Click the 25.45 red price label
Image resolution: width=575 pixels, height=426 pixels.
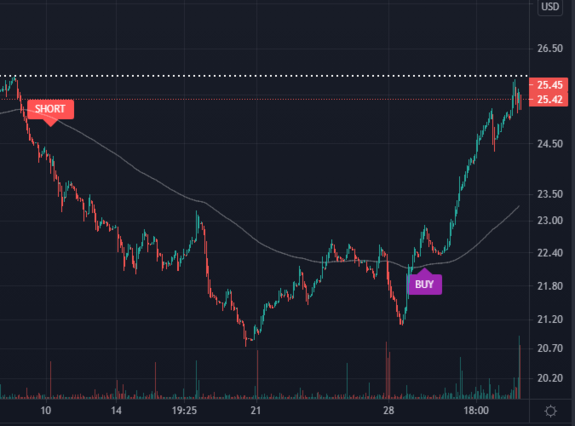pyautogui.click(x=549, y=85)
